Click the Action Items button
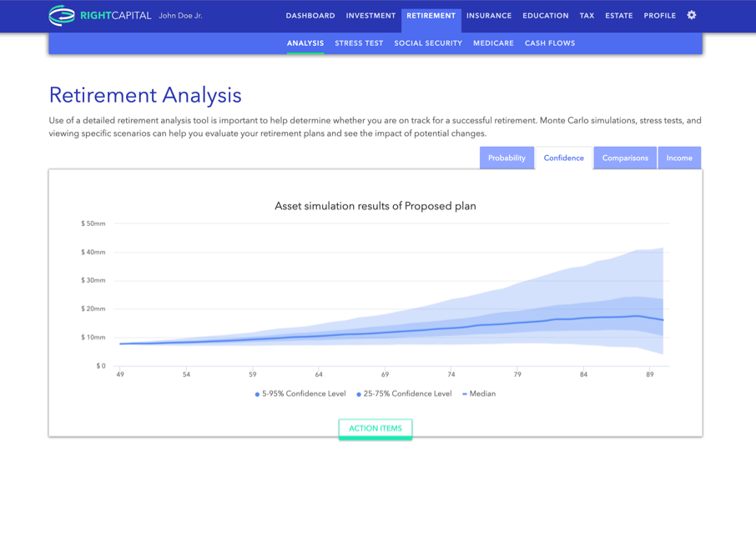 coord(375,429)
